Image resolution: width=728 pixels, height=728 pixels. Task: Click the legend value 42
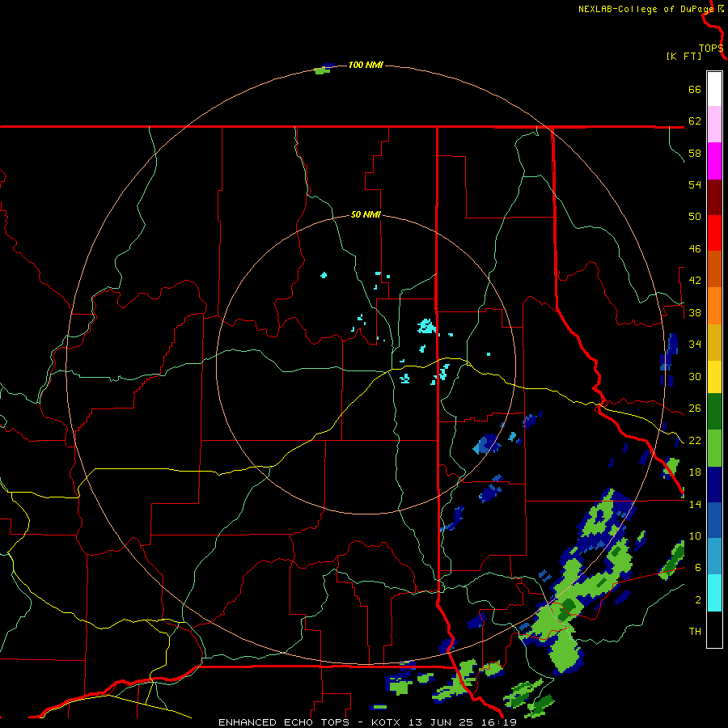point(695,281)
